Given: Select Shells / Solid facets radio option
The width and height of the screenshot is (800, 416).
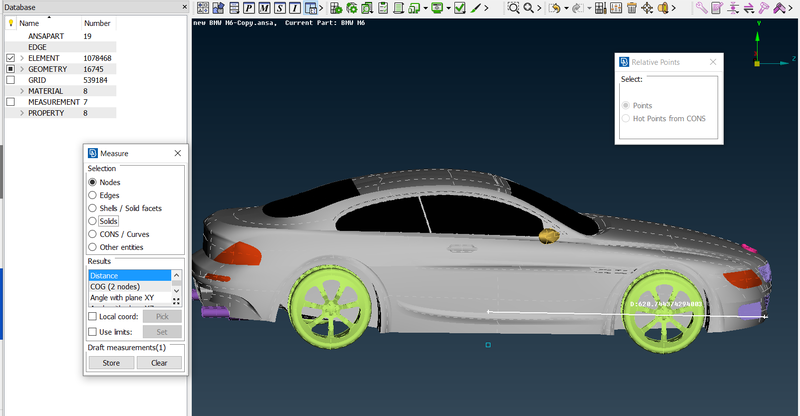Looking at the screenshot, I should pyautogui.click(x=92, y=208).
